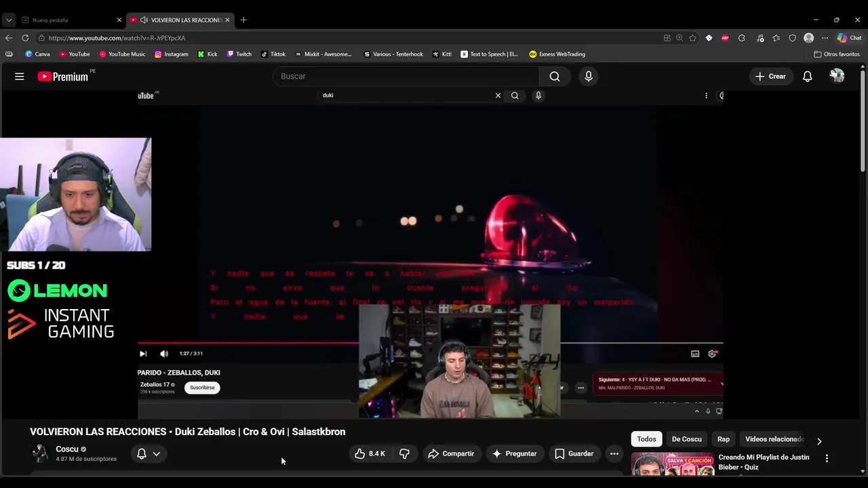Click the zoom magnifier in address bar
Viewport: 868px width, 488px height.
679,38
